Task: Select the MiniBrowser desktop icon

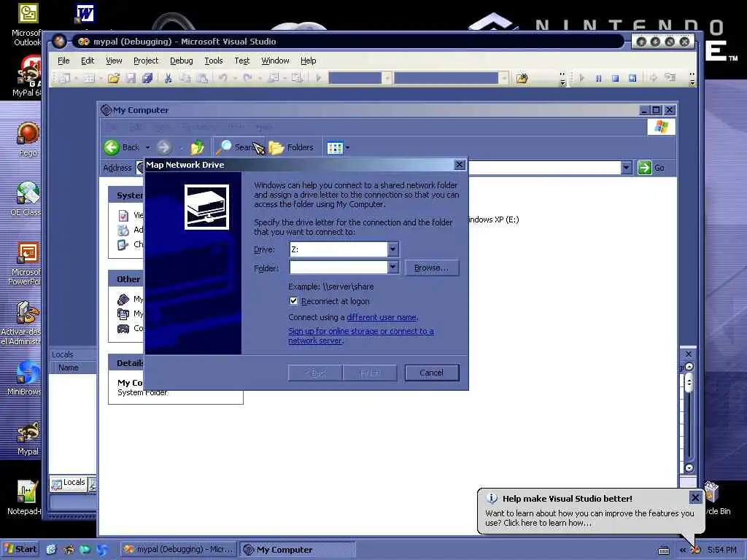Action: 26,378
